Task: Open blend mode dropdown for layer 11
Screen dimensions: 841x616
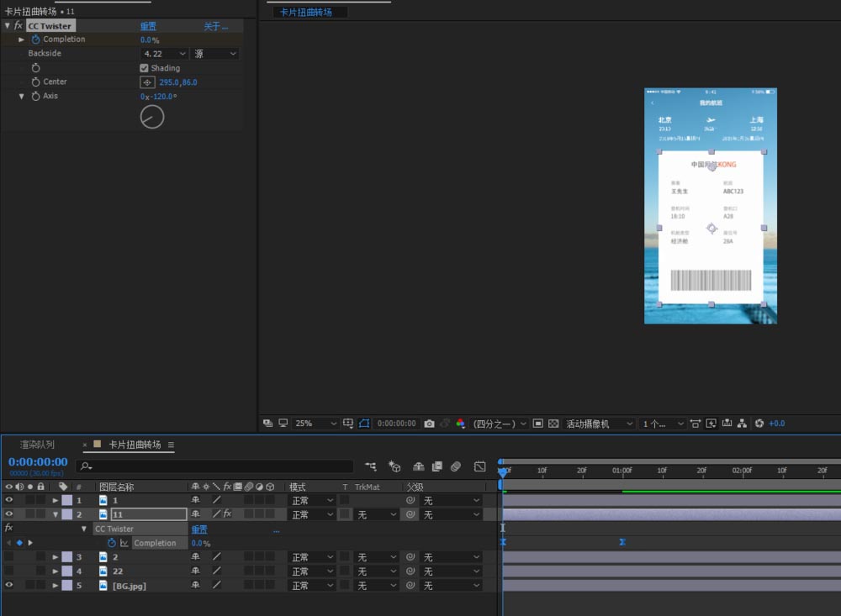Action: [x=312, y=514]
